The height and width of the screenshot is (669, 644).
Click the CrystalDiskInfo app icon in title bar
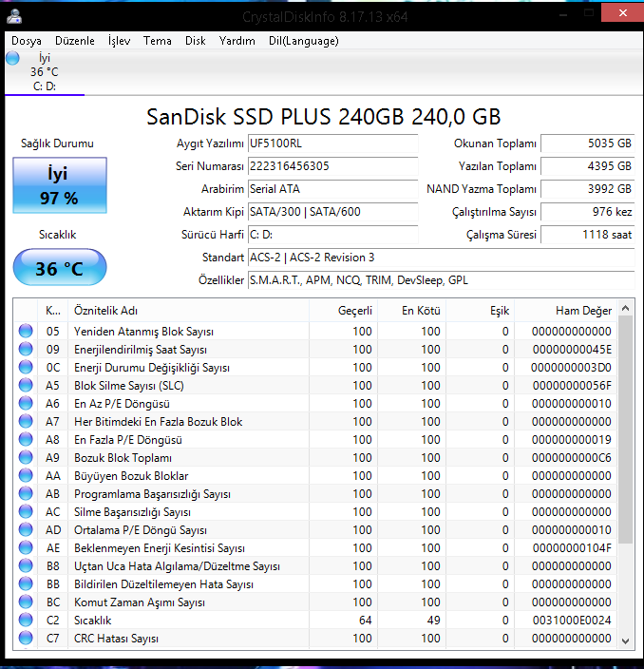[x=14, y=16]
